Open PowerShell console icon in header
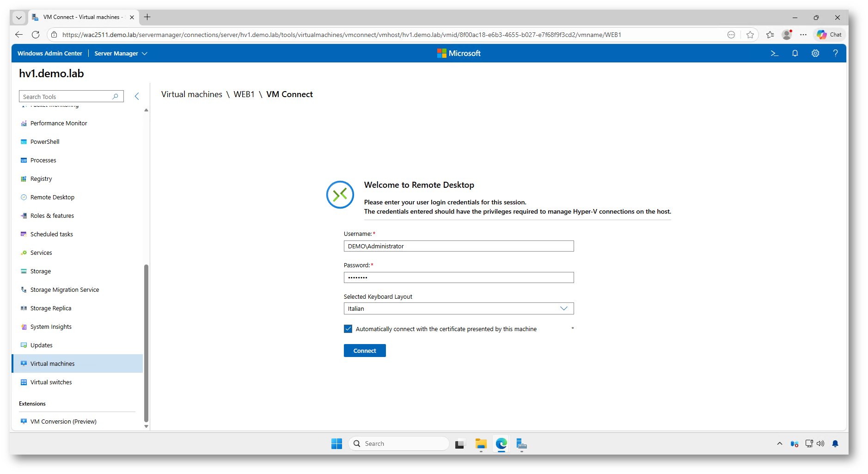 click(x=775, y=54)
